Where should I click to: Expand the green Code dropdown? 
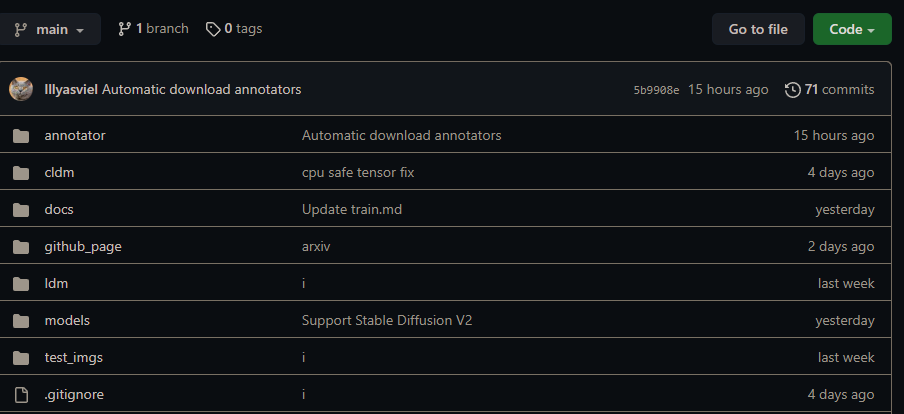tap(852, 29)
